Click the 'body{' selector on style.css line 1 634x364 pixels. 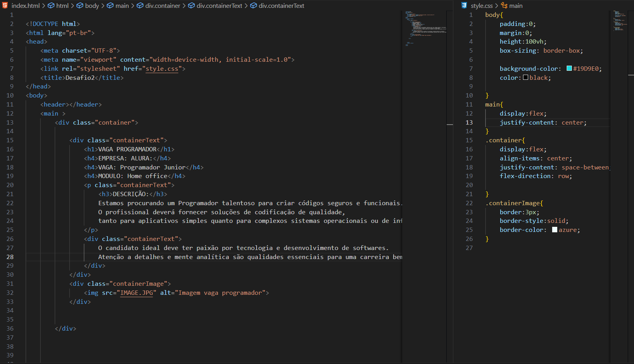[494, 15]
